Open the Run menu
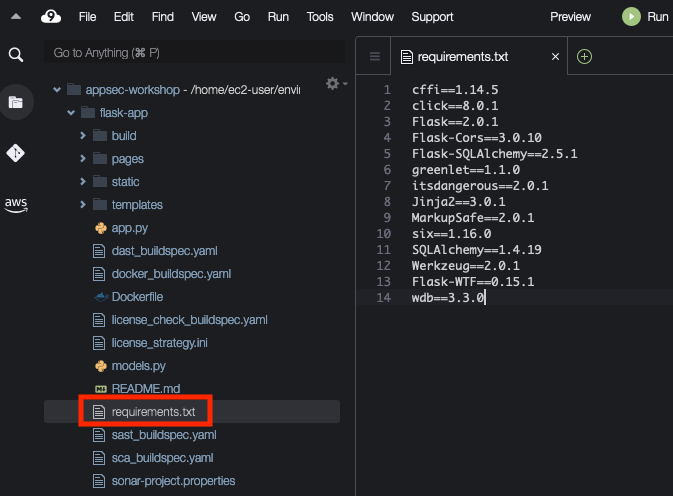 (278, 17)
